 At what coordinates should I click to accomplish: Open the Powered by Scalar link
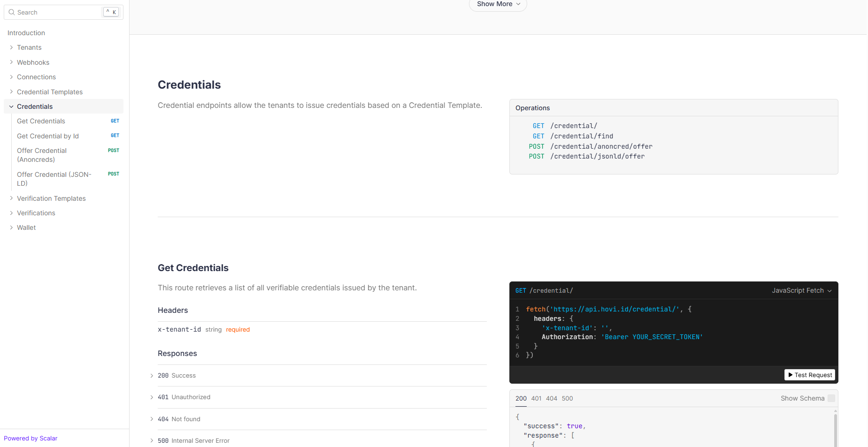click(x=31, y=439)
